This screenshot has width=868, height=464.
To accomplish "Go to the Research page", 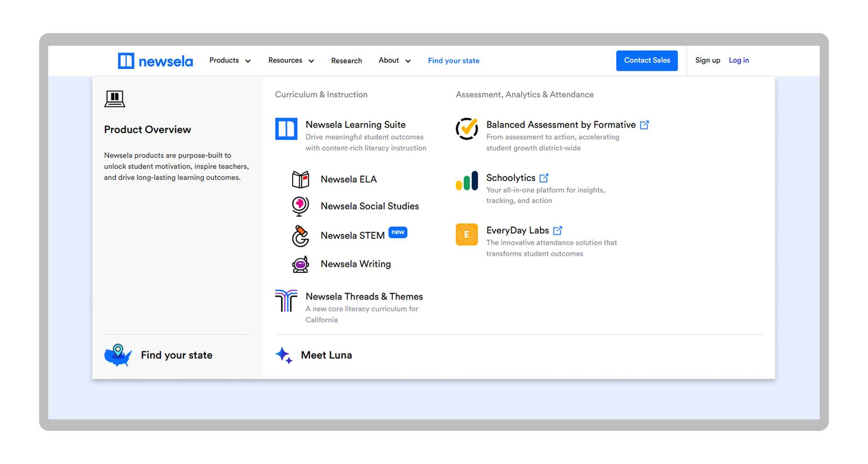I will tap(346, 61).
